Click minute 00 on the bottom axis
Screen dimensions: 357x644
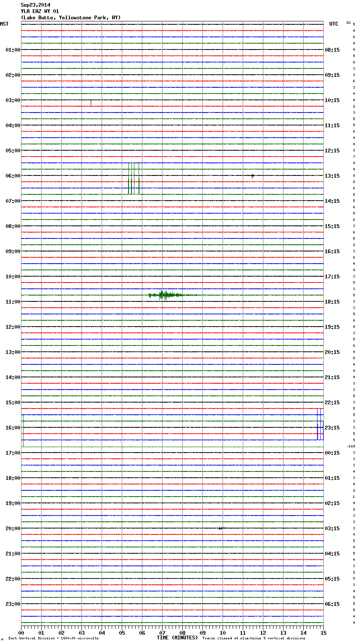[x=21, y=633]
